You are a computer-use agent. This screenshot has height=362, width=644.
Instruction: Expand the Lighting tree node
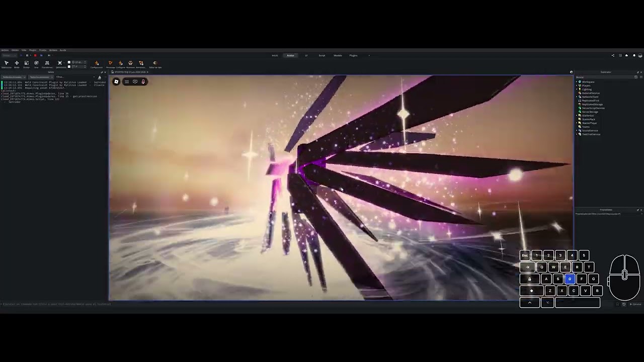click(577, 89)
